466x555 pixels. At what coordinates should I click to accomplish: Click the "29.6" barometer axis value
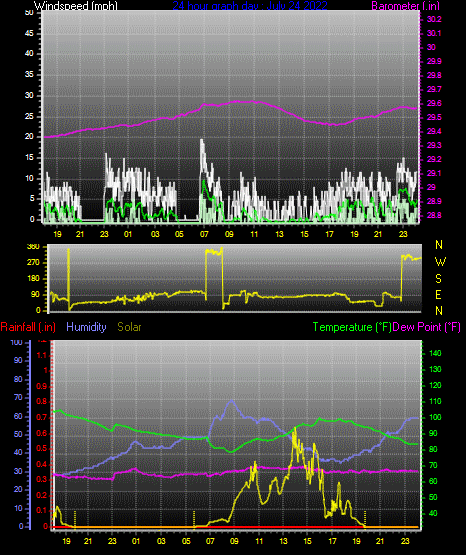[434, 103]
